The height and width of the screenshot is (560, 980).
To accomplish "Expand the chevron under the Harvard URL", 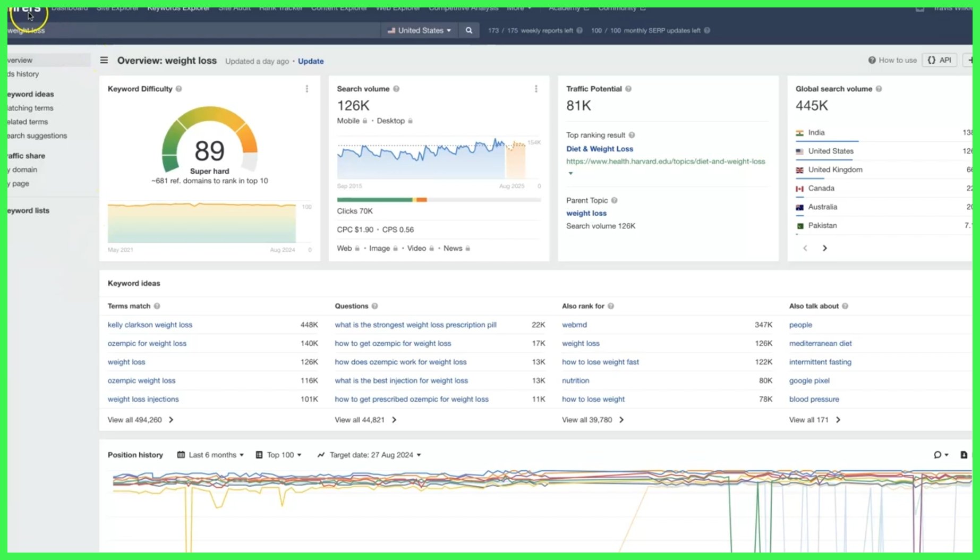I will pyautogui.click(x=570, y=173).
